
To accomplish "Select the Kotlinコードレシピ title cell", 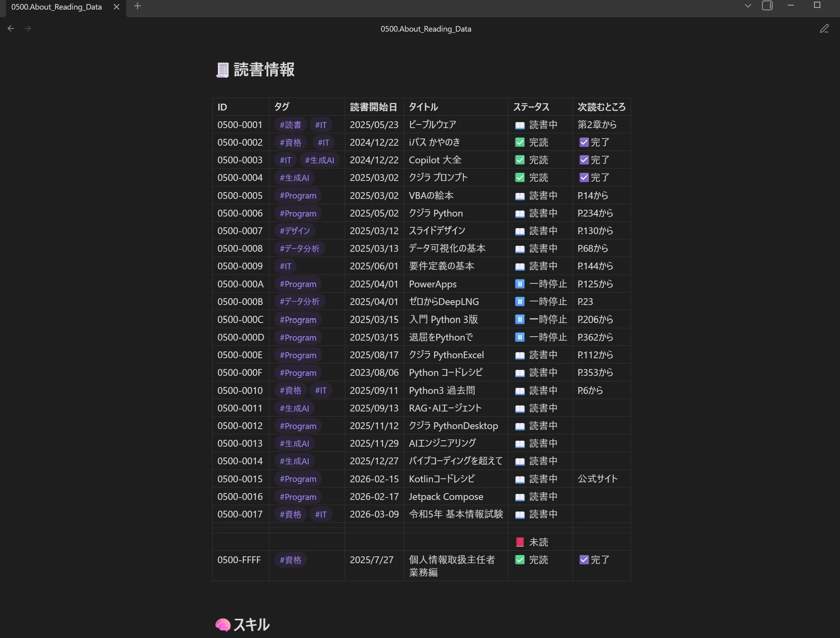I will point(456,479).
